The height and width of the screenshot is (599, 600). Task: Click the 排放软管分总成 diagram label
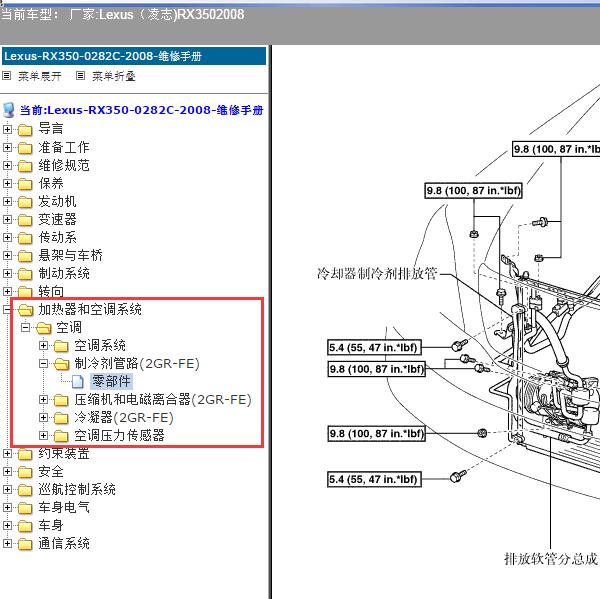(551, 559)
